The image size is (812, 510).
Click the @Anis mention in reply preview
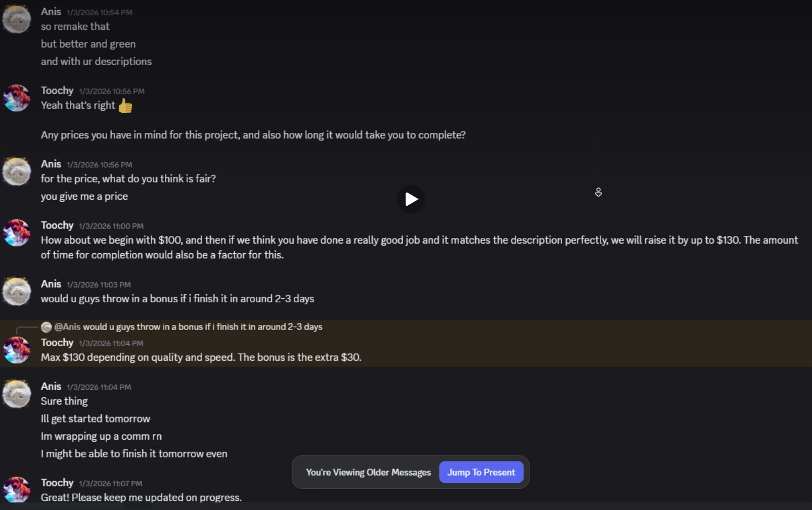click(67, 327)
